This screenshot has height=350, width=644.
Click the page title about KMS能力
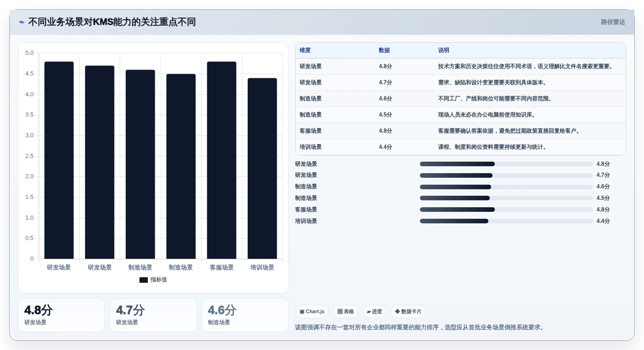tap(112, 22)
